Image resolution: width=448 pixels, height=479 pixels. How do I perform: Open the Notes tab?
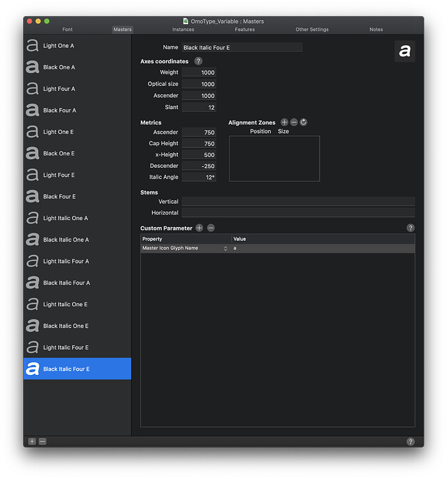click(376, 29)
